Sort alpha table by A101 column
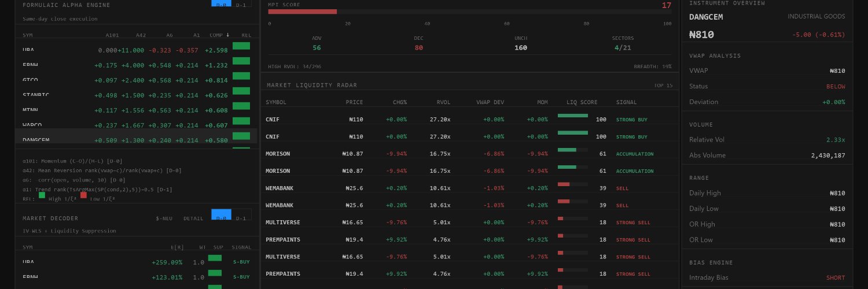 [112, 35]
